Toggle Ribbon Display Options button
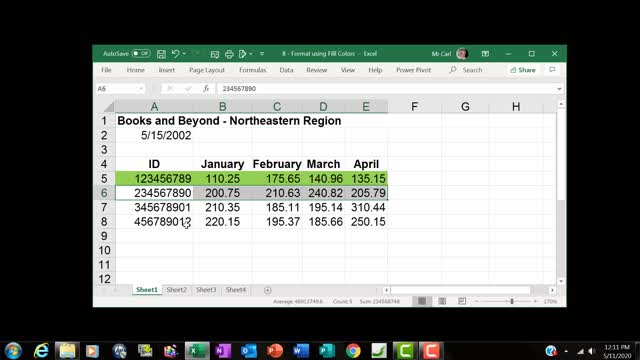 (x=485, y=54)
